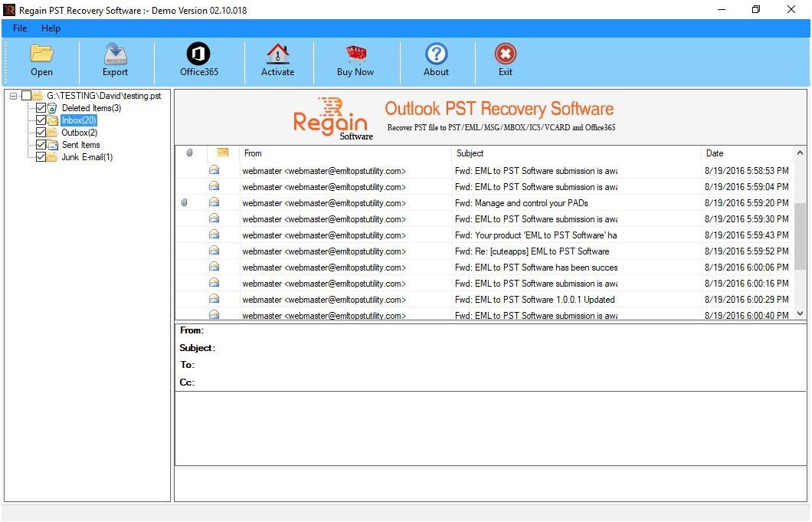The image size is (812, 522).
Task: Open email 'Fwd: Re: [cuteapps] EML to PST Software'
Action: click(532, 251)
